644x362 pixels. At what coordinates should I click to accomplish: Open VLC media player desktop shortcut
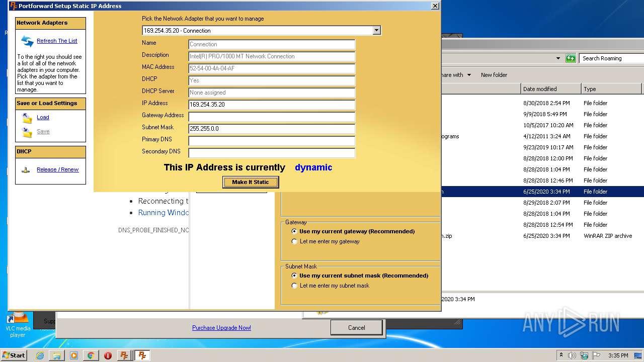tap(18, 325)
